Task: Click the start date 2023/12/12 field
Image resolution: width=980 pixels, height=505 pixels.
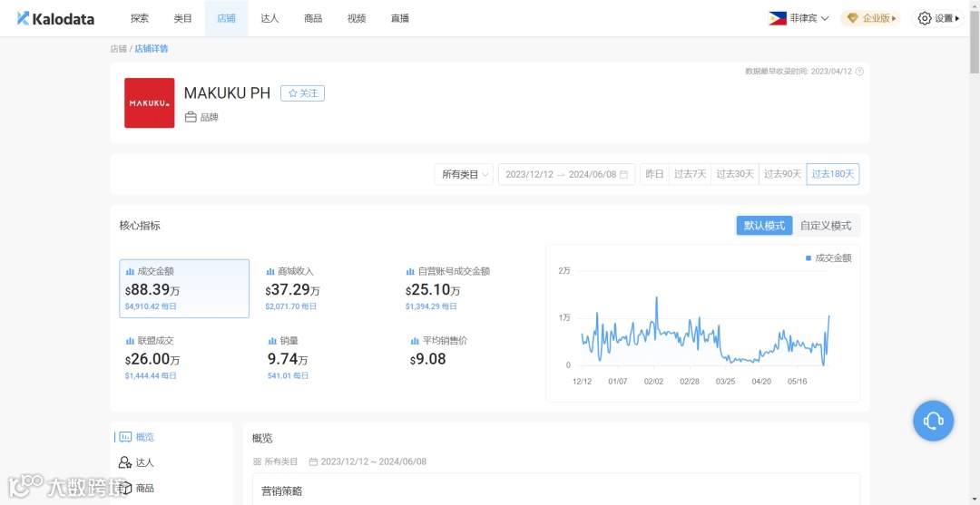Action: (x=529, y=175)
